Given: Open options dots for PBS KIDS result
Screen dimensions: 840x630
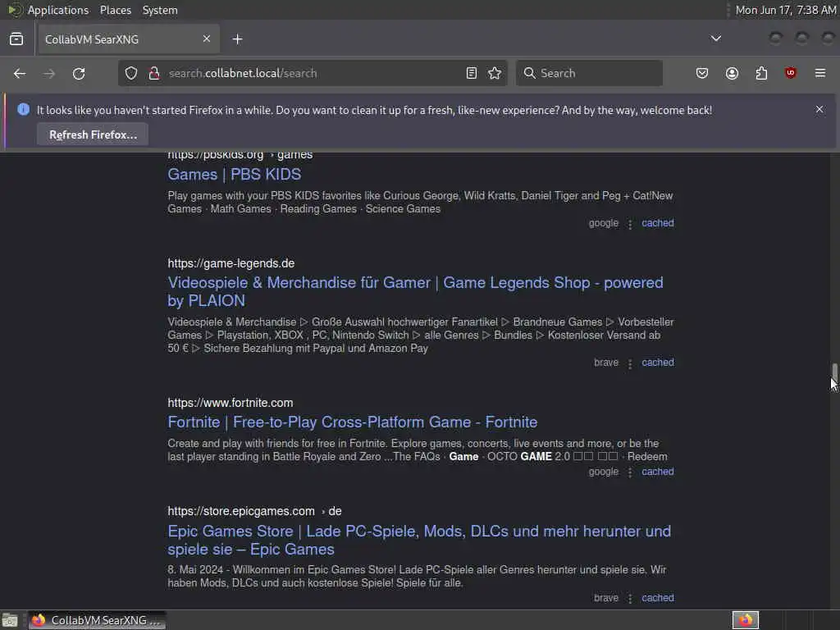Looking at the screenshot, I should [x=630, y=224].
